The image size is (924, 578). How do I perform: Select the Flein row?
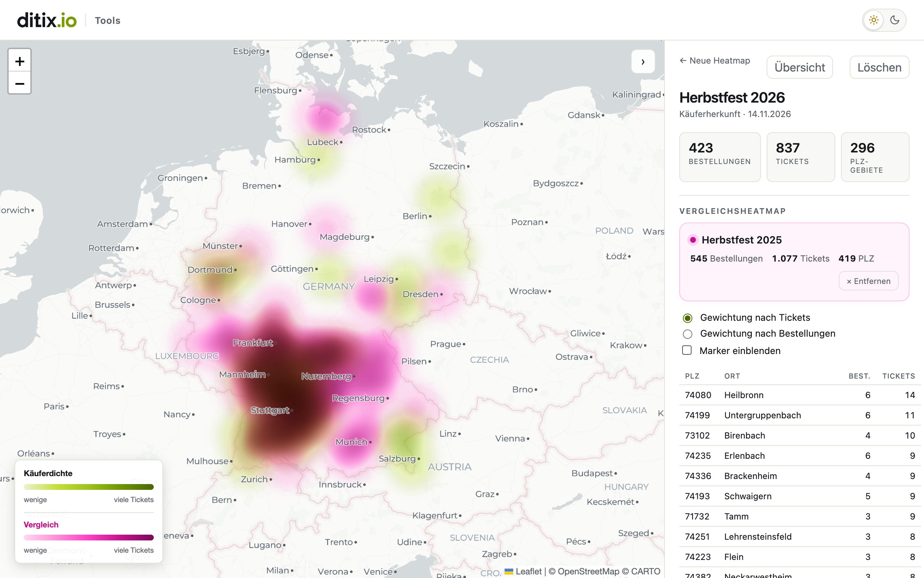click(800, 557)
